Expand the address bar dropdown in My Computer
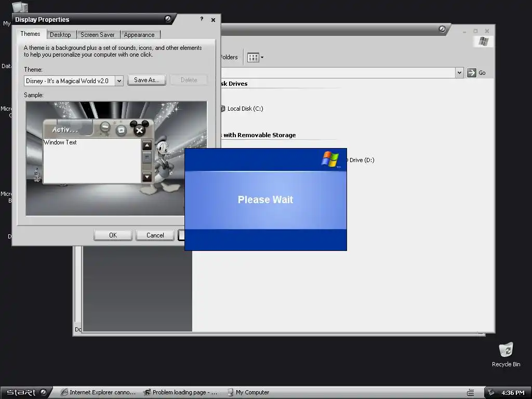This screenshot has width=532, height=399. tap(459, 73)
